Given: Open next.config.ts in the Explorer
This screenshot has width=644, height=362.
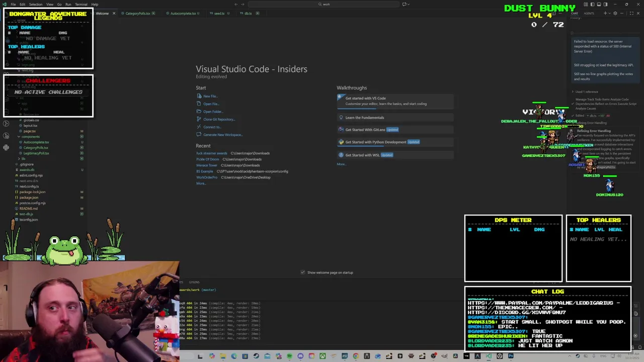Looking at the screenshot, I should [29, 187].
